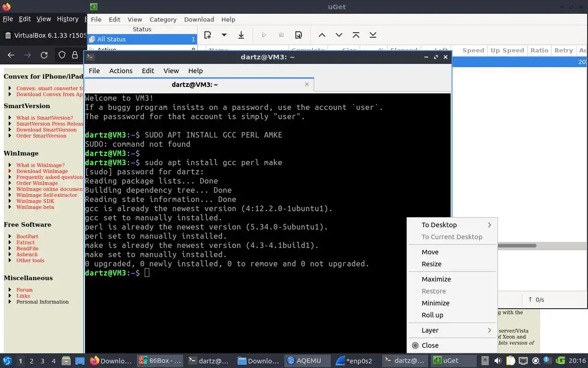The image size is (588, 368).
Task: Click the Retry column header in uGet
Action: coord(564,50)
